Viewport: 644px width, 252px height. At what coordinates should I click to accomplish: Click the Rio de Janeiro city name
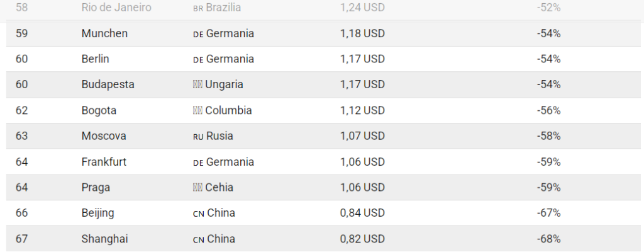tap(116, 8)
